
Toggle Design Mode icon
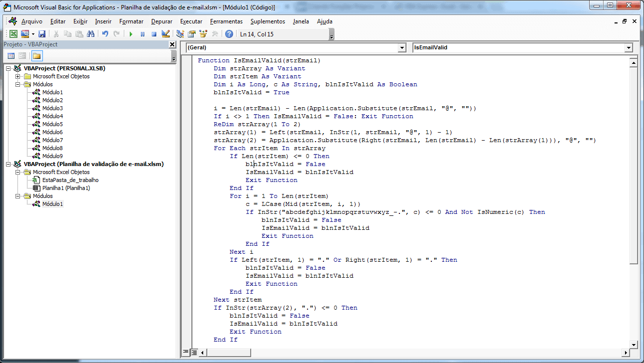(166, 34)
